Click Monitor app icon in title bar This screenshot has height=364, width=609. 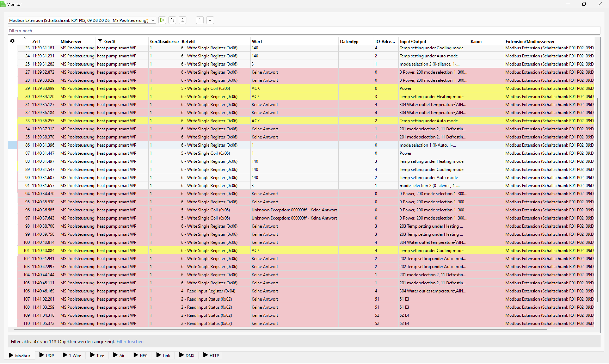tap(3, 4)
